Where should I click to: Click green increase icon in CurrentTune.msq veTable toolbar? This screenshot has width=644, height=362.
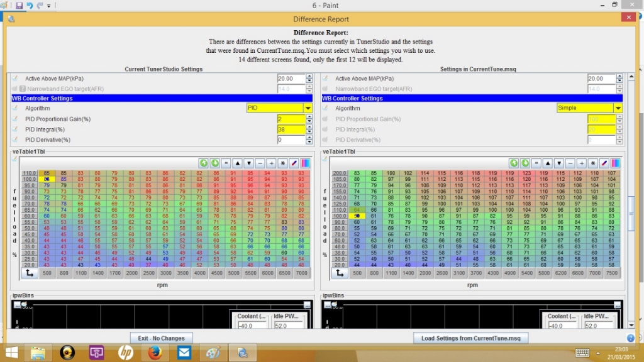point(513,163)
